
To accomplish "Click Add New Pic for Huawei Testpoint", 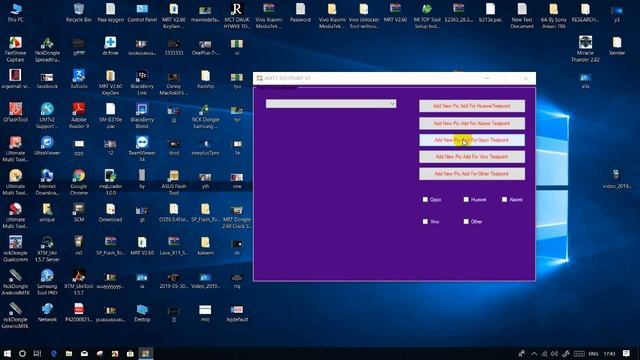I will click(472, 106).
